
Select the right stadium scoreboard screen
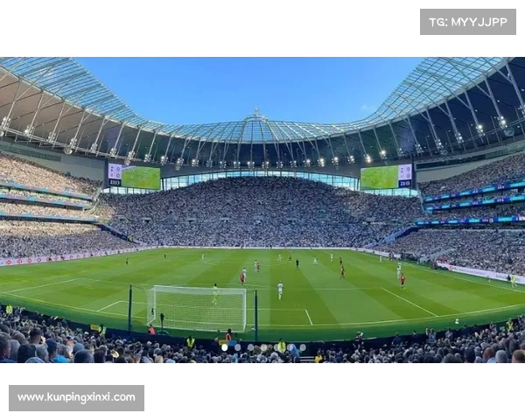(x=386, y=177)
